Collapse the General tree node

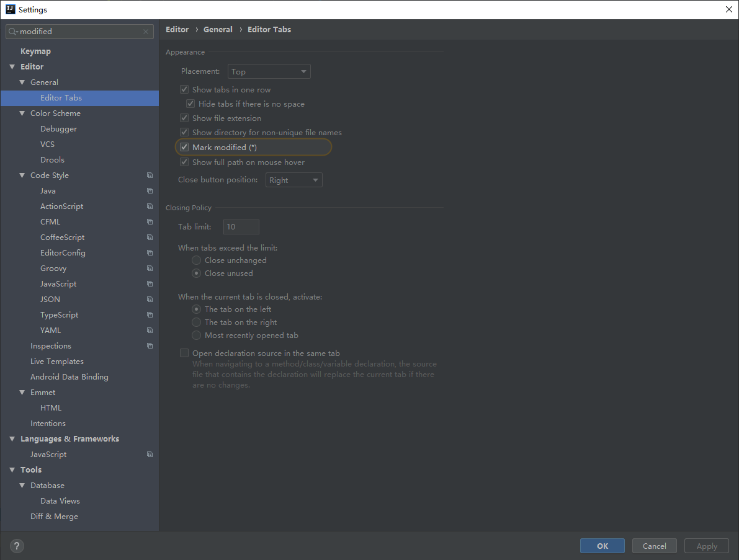point(22,82)
